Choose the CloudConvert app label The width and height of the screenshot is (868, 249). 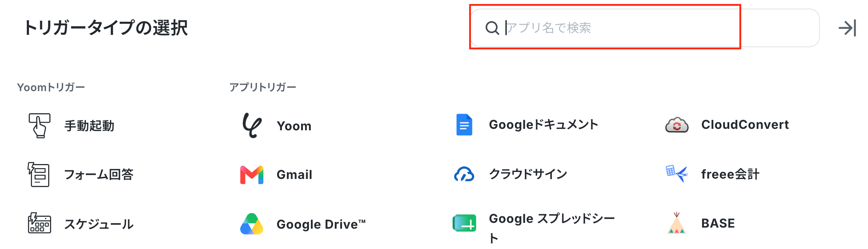pyautogui.click(x=745, y=125)
